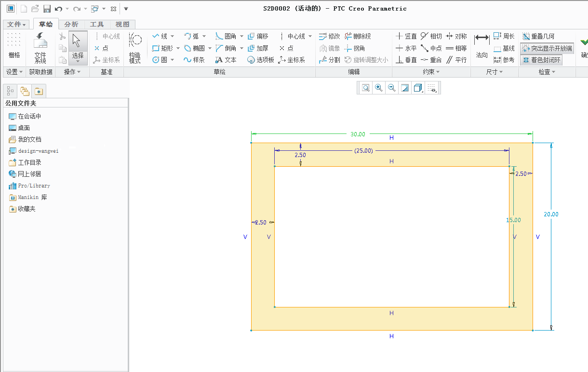The width and height of the screenshot is (588, 372).
Task: Expand the Select (选择) dropdown arrow
Action: 78,62
